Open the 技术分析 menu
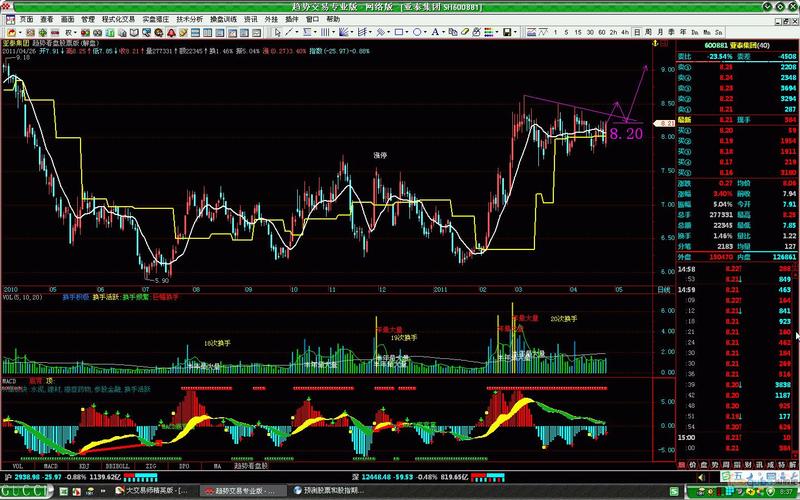The height and width of the screenshot is (500, 800). 189,19
